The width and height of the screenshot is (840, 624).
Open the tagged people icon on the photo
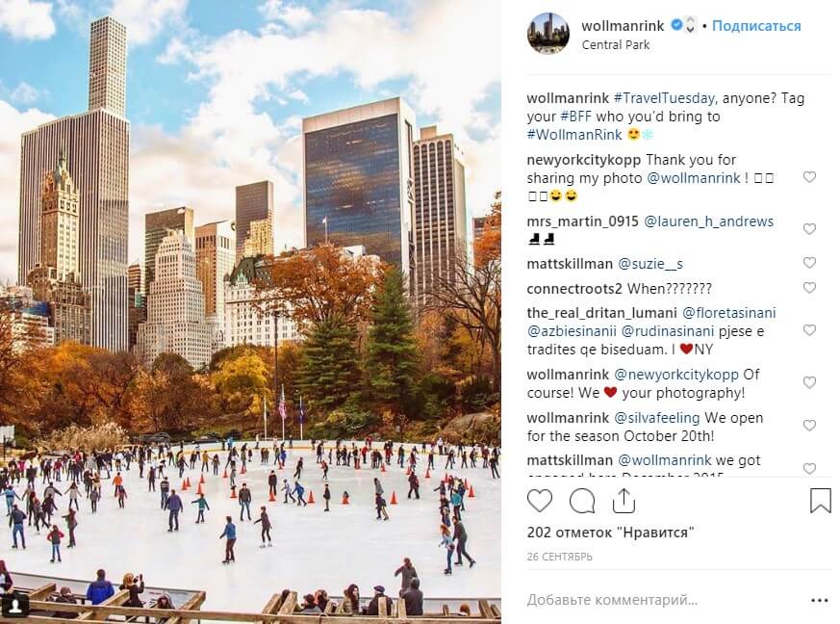16,607
